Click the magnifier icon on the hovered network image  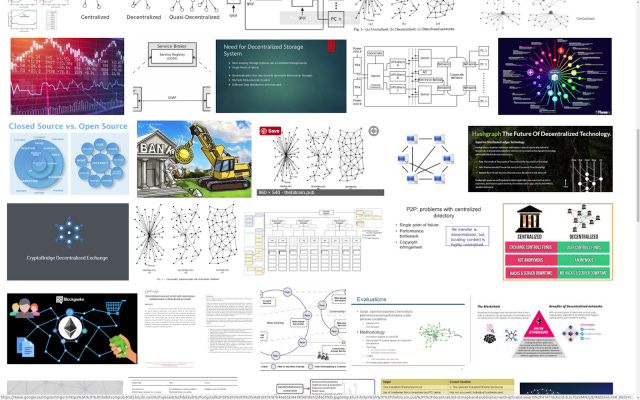point(373,131)
